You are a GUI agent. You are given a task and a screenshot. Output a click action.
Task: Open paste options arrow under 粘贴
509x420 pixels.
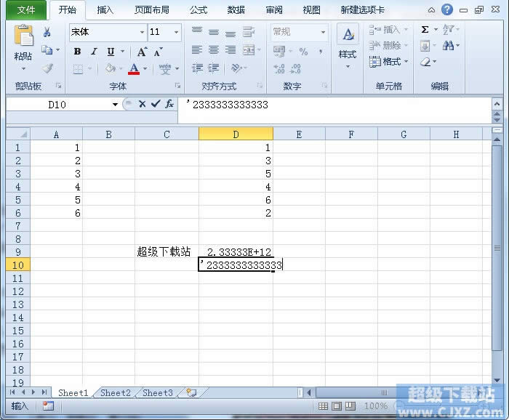pos(23,69)
